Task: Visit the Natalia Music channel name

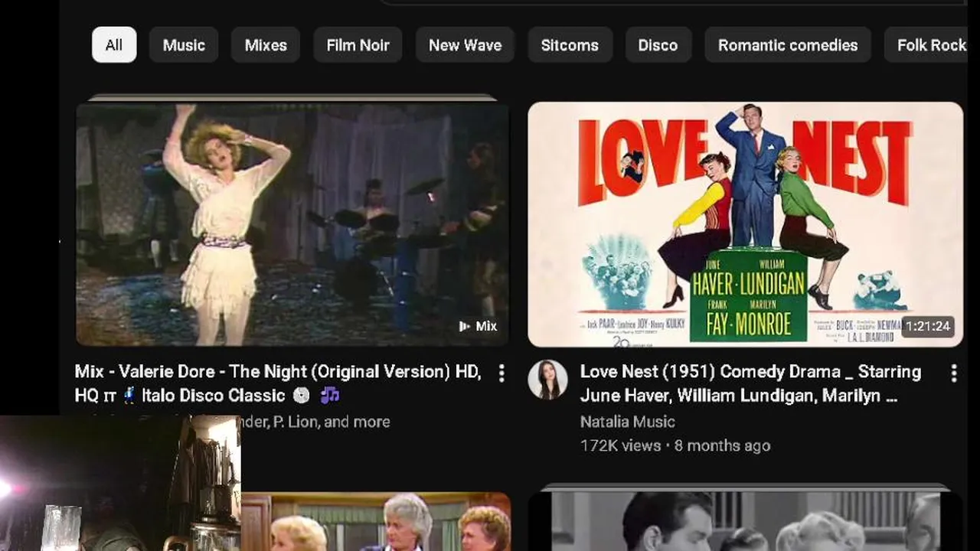Action: click(627, 422)
